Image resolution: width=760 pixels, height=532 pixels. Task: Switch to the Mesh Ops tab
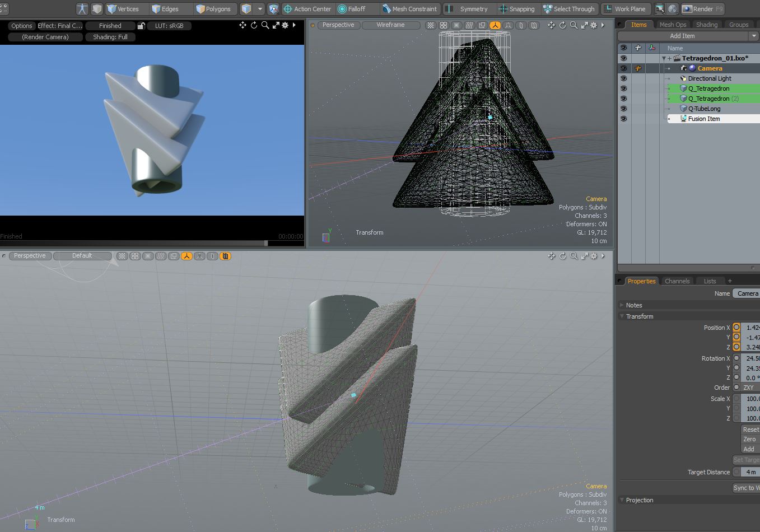tap(673, 25)
